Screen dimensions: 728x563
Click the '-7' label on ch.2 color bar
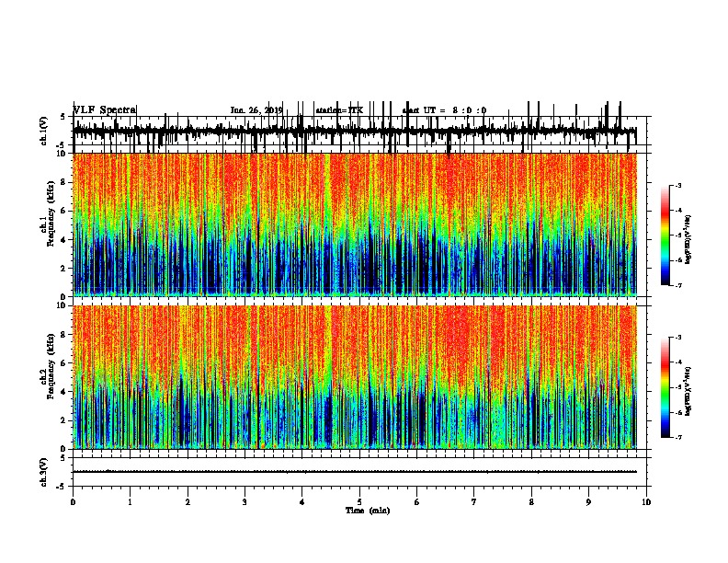click(677, 438)
